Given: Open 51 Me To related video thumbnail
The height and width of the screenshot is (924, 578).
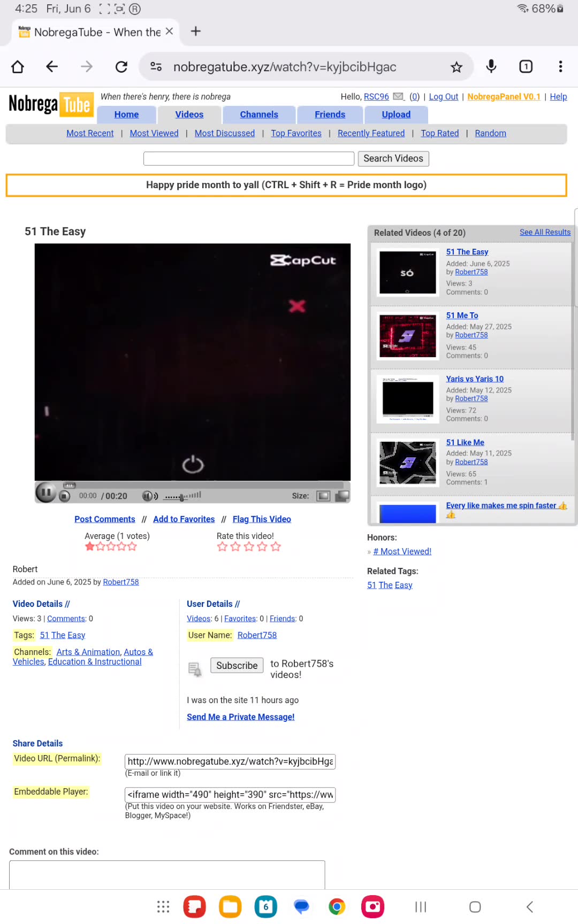Looking at the screenshot, I should click(x=408, y=336).
